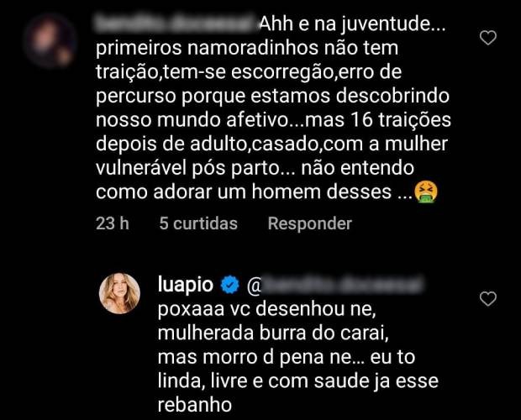Click the blue verified badge beside luapio
Screen dimensions: 521x420
click(x=230, y=285)
